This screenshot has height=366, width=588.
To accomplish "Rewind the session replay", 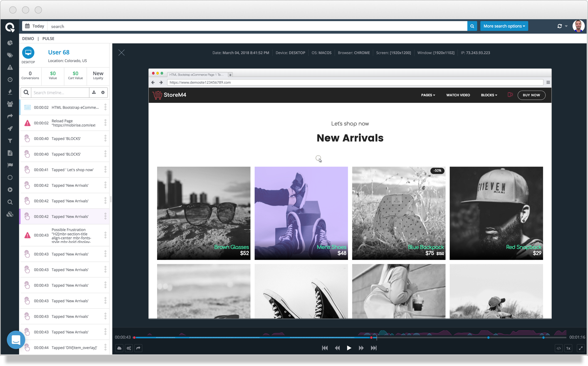I will (337, 348).
